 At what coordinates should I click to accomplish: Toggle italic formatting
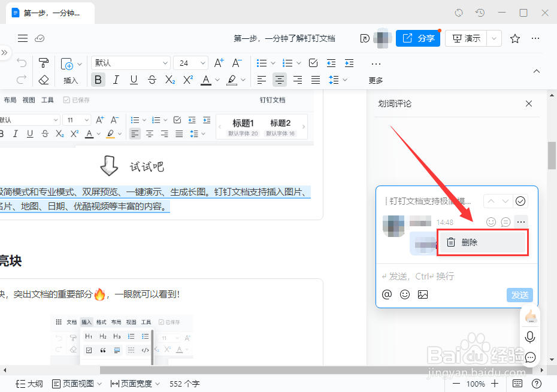[x=116, y=80]
